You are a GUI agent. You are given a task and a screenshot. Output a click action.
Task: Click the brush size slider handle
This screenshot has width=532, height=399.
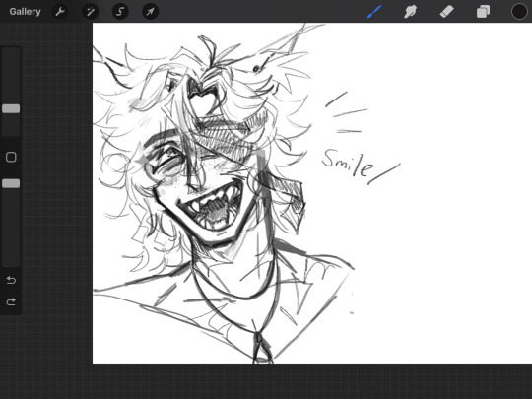tap(11, 108)
